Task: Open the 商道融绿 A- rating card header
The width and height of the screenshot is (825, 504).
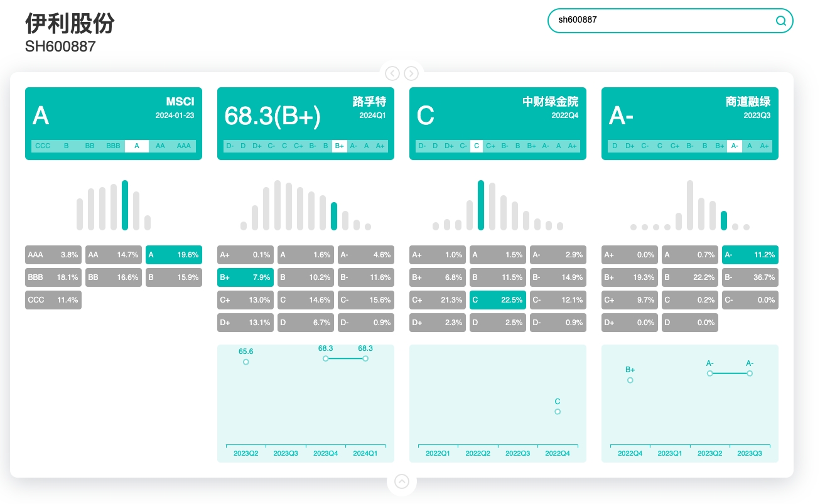Action: click(690, 124)
